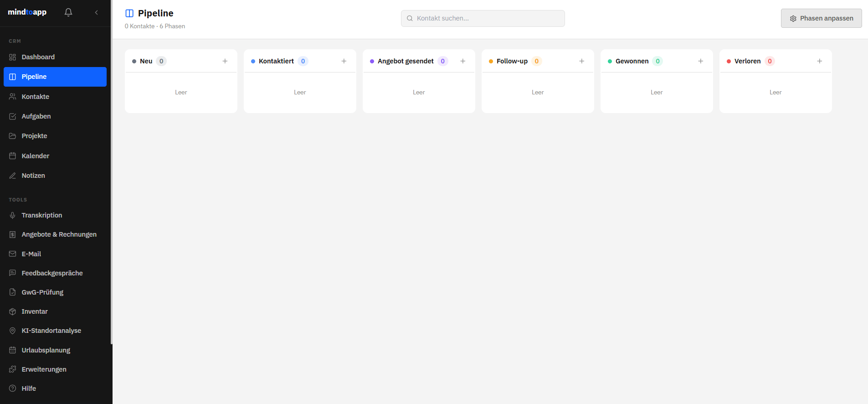Screen dimensions: 868x404
Task: Click the Gewonnen column title
Action: pyautogui.click(x=632, y=61)
